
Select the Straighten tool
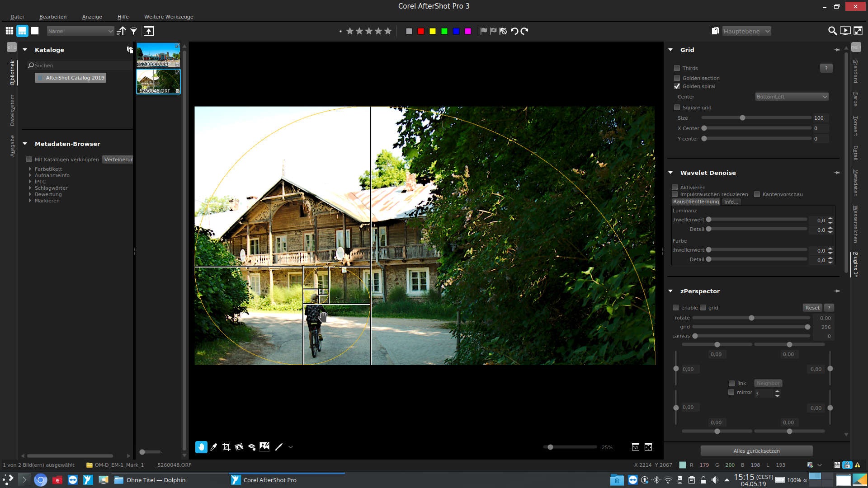239,447
